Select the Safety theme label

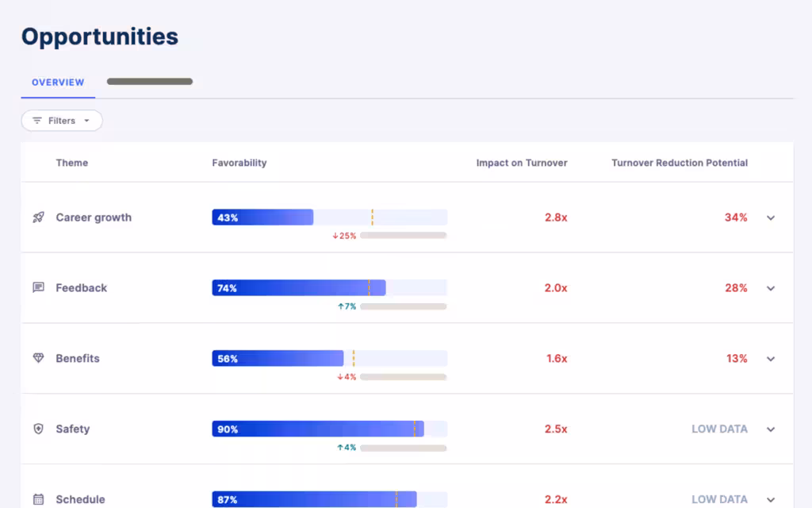pos(73,429)
